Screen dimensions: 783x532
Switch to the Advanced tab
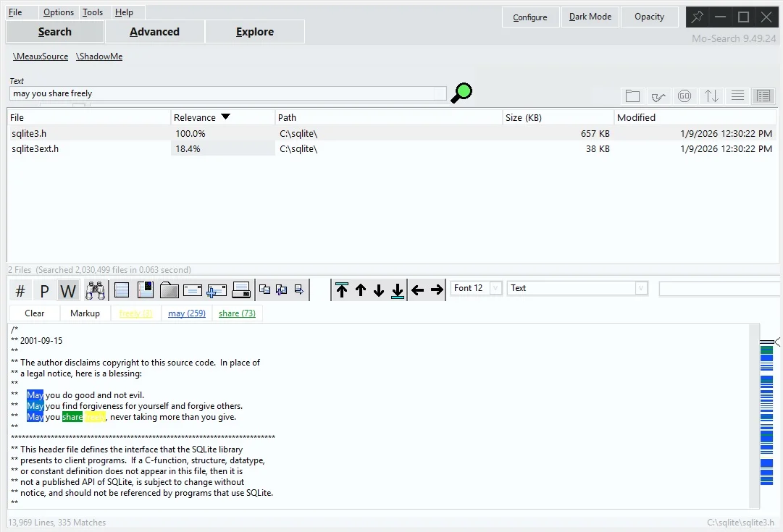point(154,31)
